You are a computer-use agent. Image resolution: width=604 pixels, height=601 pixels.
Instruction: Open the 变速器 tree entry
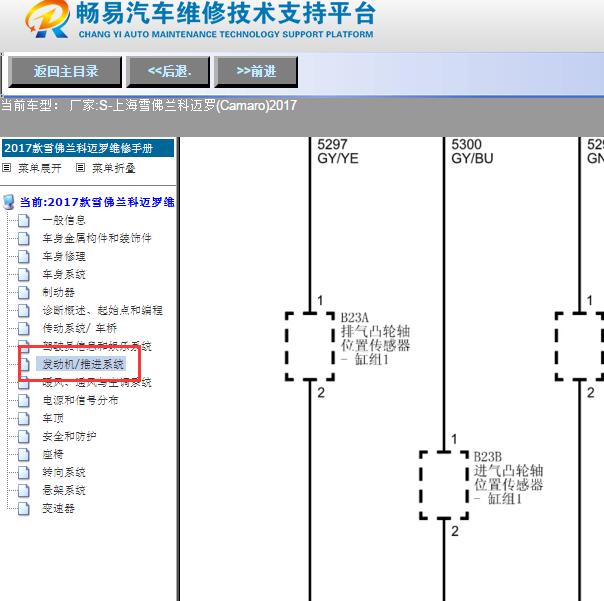pyautogui.click(x=58, y=509)
